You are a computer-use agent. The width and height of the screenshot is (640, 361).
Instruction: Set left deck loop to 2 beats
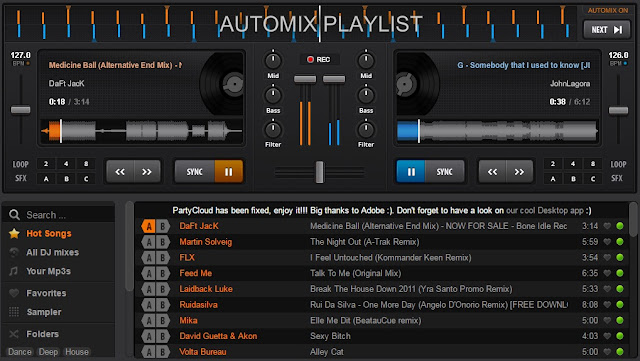click(x=46, y=164)
